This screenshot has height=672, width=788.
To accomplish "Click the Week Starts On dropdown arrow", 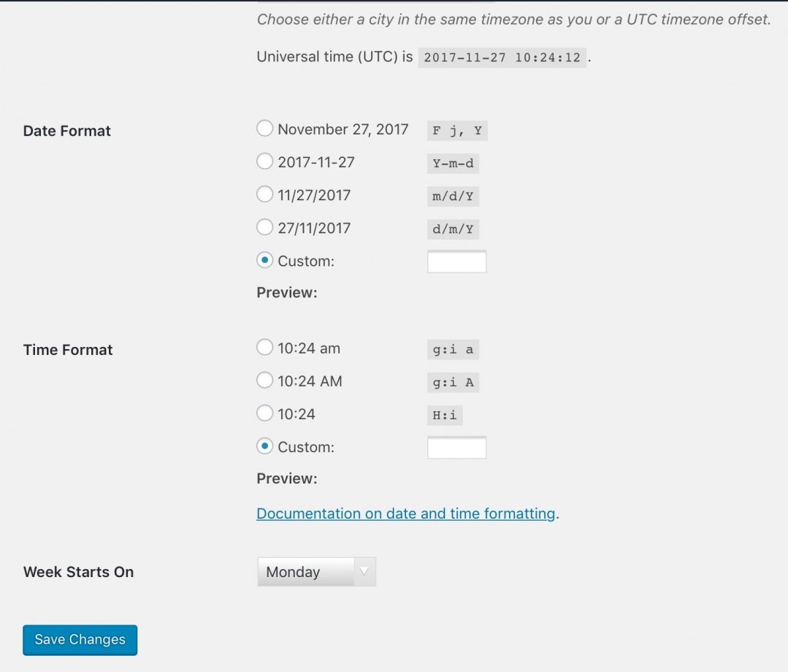I will click(364, 571).
